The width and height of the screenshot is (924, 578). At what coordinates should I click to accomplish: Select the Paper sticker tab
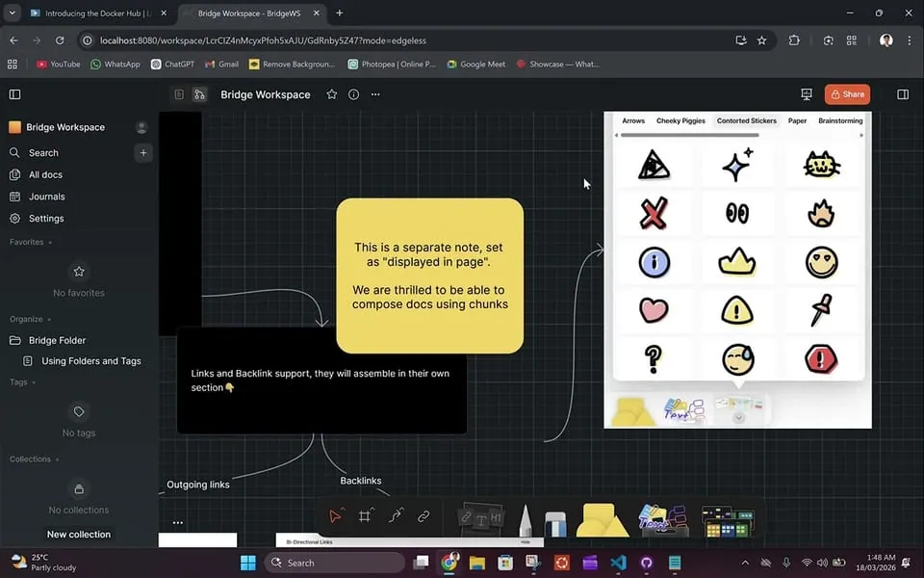pos(797,121)
